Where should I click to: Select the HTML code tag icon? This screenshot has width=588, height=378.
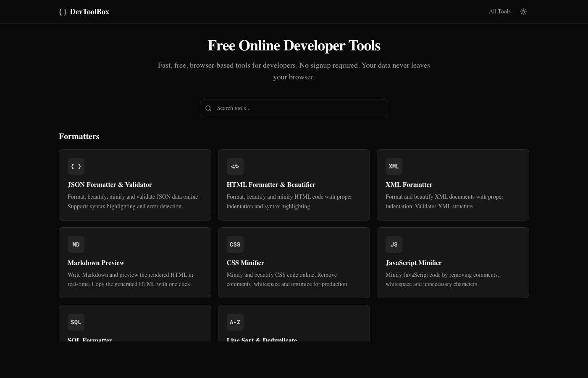[x=235, y=166]
